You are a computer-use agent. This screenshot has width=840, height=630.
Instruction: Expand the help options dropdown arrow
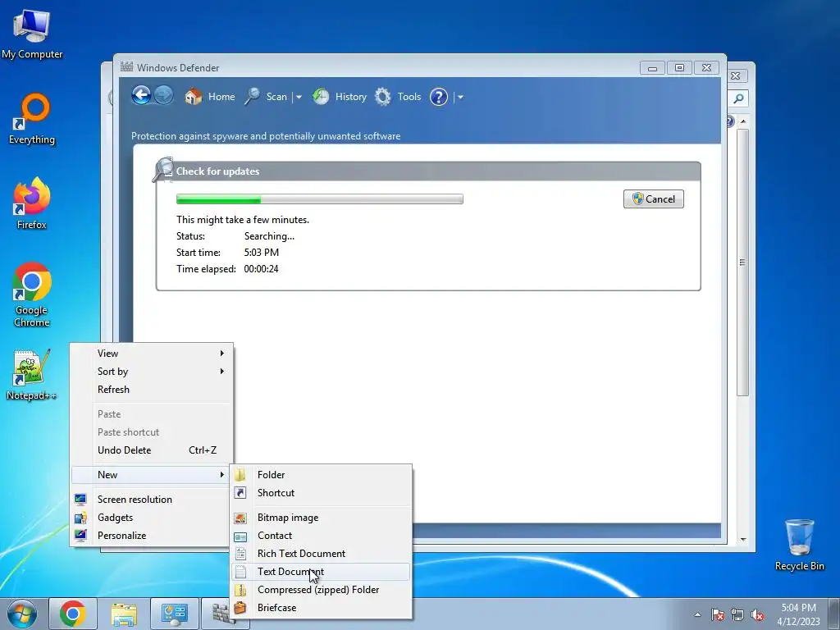[460, 98]
